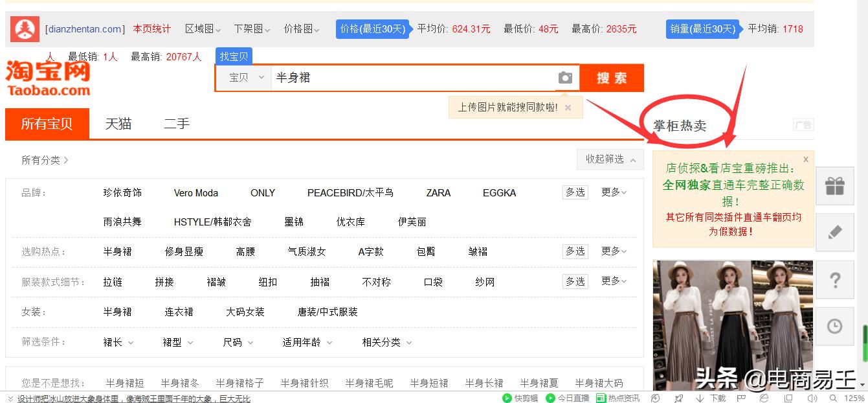The image size is (868, 403).
Task: Toggle 多选 multi-select for 服装款式细节
Action: coord(575,281)
